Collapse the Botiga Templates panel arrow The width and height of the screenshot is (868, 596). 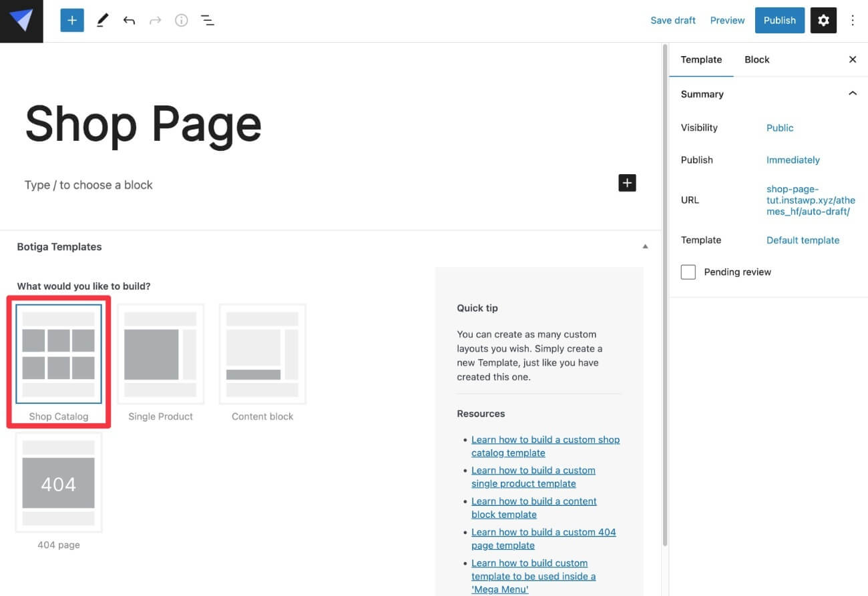coord(645,247)
